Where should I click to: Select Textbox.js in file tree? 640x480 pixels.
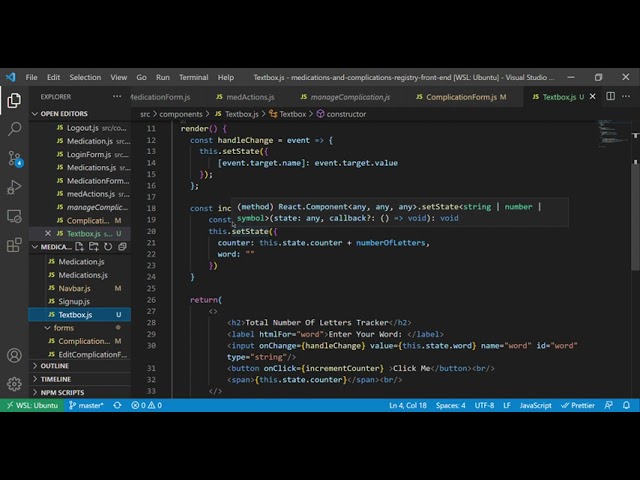pyautogui.click(x=80, y=315)
